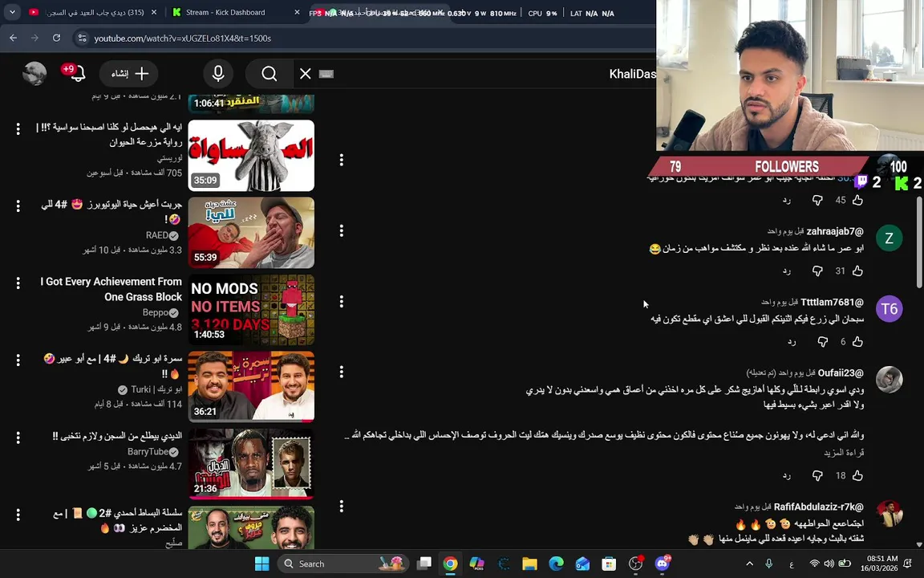
Task: View site information icon beside the URL
Action: tap(82, 38)
